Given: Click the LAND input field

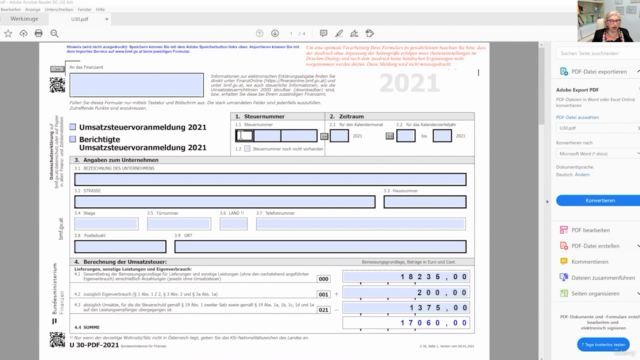Looking at the screenshot, I should click(233, 224).
